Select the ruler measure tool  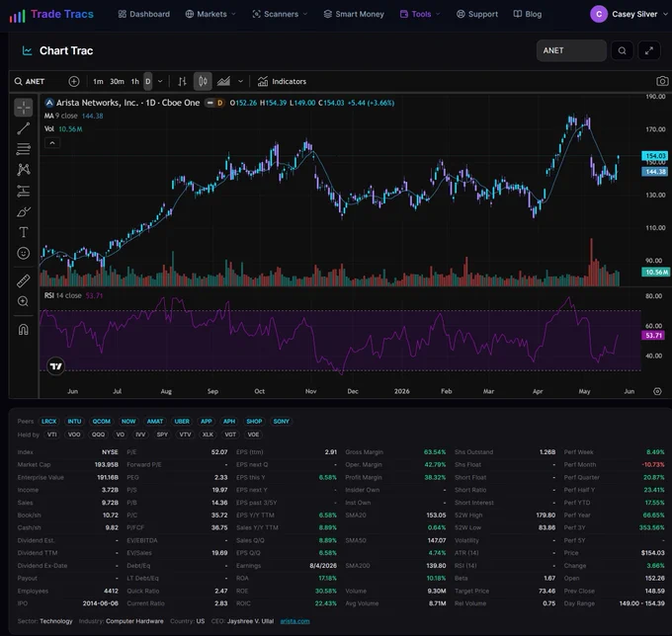[x=23, y=280]
